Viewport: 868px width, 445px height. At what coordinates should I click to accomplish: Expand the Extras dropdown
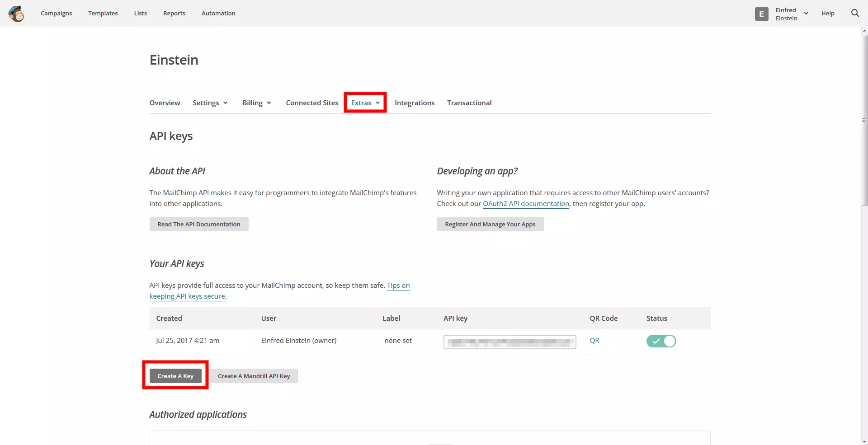pos(365,103)
